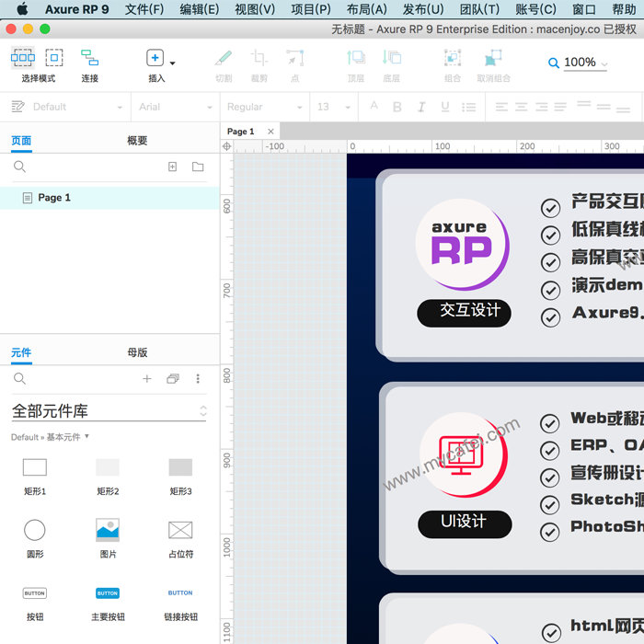
Task: Click the 取消组合 ungroup icon
Action: coord(493,57)
